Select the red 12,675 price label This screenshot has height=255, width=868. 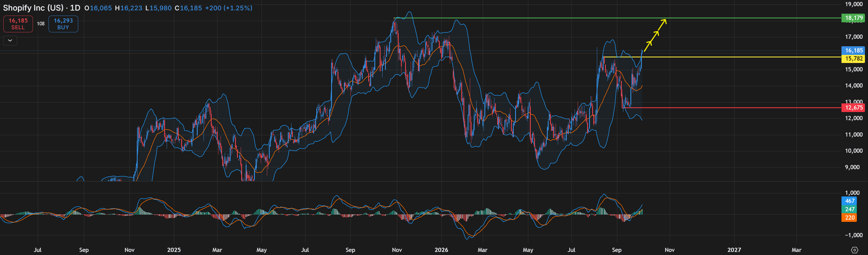pos(853,108)
